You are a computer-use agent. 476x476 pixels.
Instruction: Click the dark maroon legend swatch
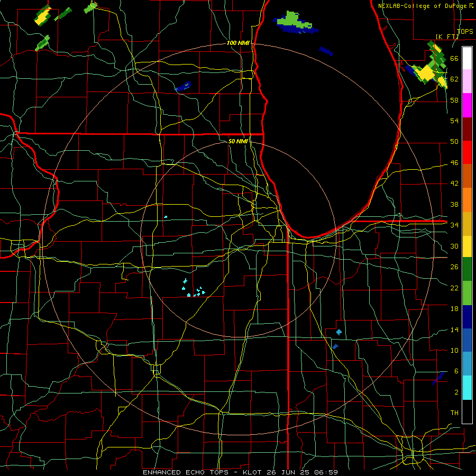coord(467,129)
